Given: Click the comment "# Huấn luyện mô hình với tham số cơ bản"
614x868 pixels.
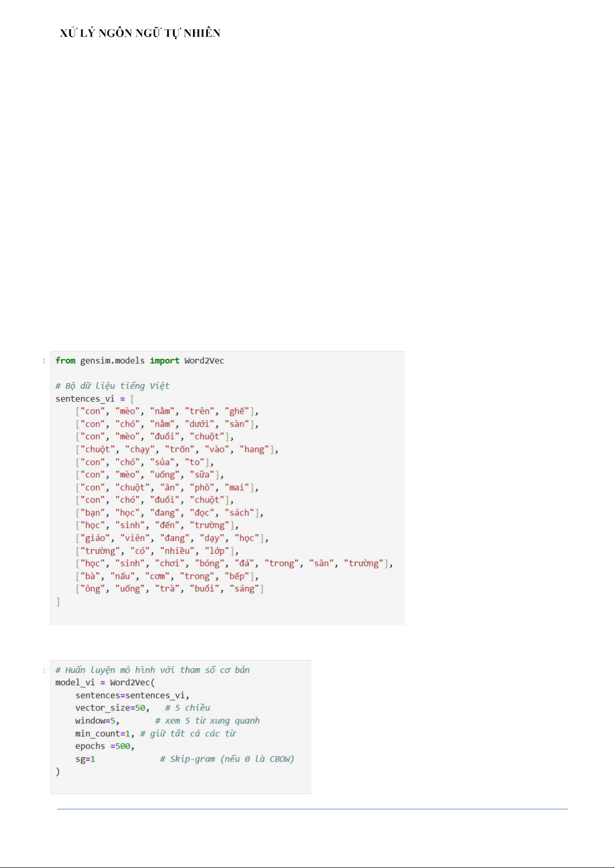Looking at the screenshot, I should coord(152,670).
